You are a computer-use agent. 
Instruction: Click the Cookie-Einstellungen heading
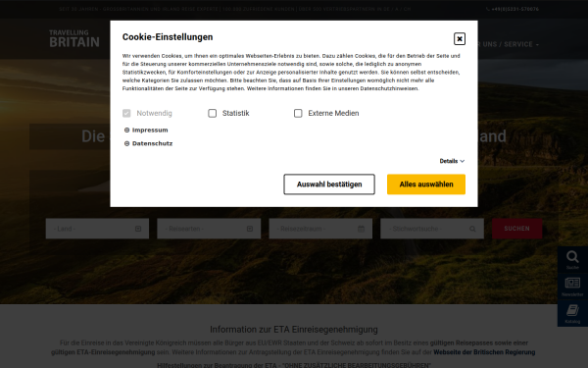click(168, 37)
